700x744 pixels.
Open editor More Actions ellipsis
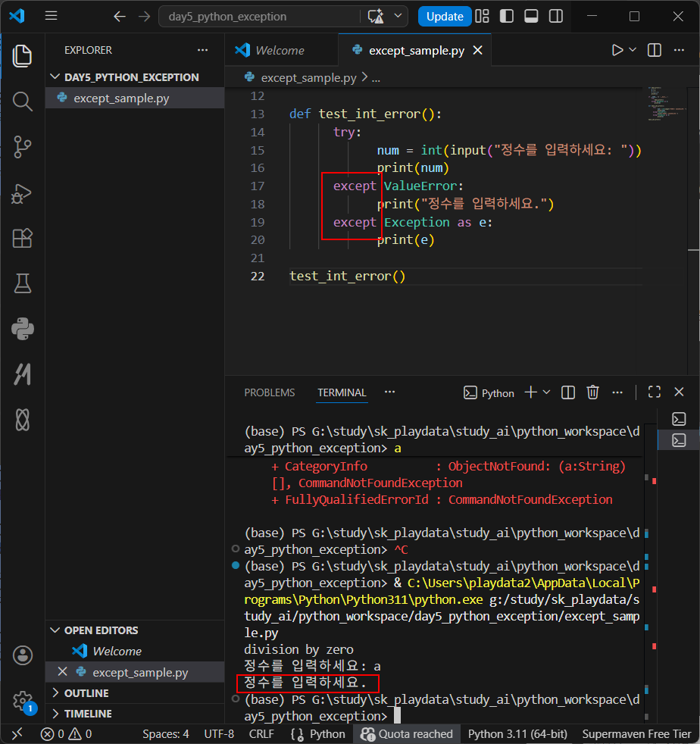click(x=679, y=50)
